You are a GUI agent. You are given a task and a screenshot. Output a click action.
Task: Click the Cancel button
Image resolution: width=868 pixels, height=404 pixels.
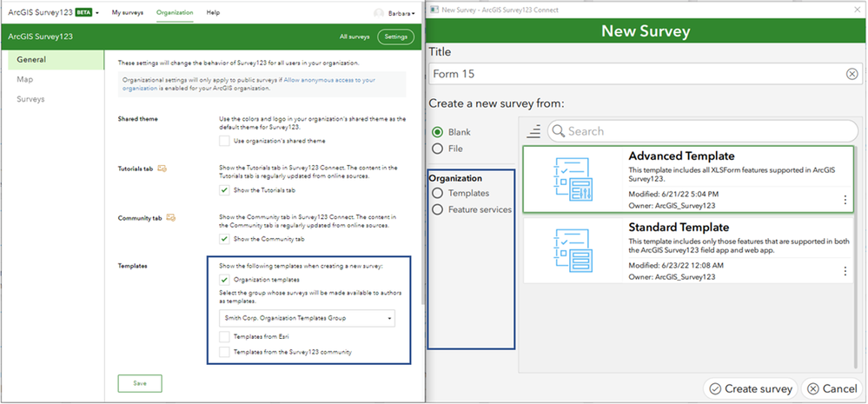point(832,389)
